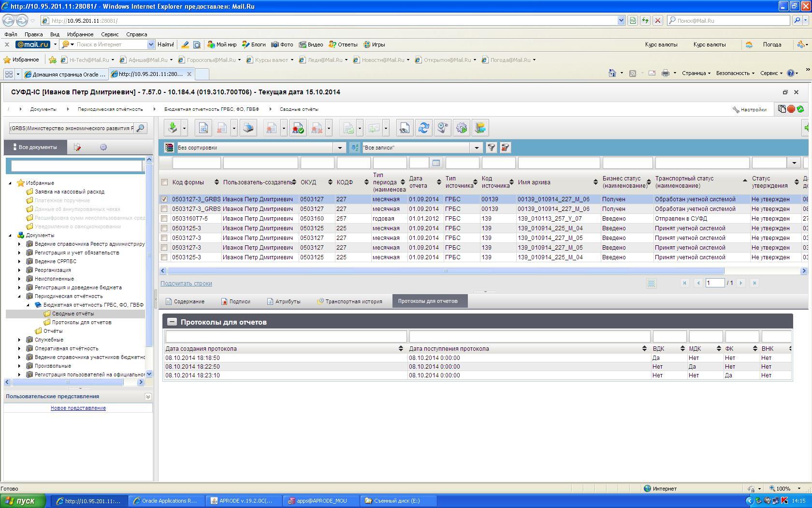Switch to the 'Подписи' tab
Image resolution: width=812 pixels, height=508 pixels.
236,301
